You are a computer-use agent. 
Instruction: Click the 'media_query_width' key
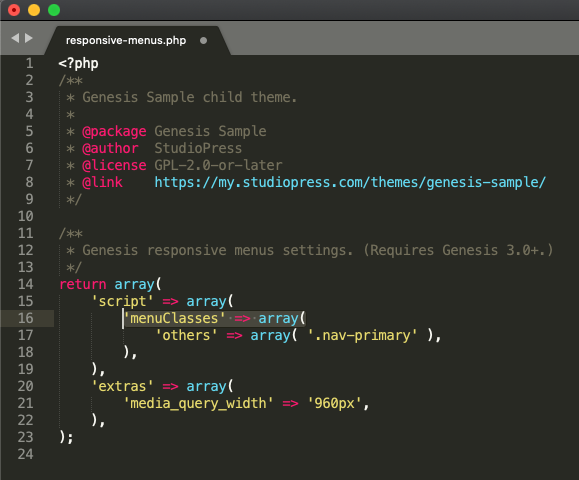tap(198, 404)
